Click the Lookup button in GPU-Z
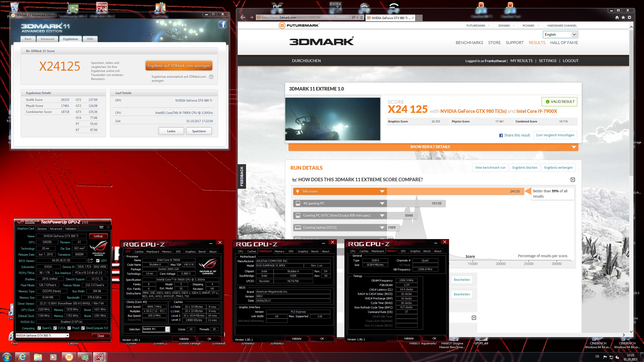Viewport: 644px width, 362px height. click(x=98, y=236)
